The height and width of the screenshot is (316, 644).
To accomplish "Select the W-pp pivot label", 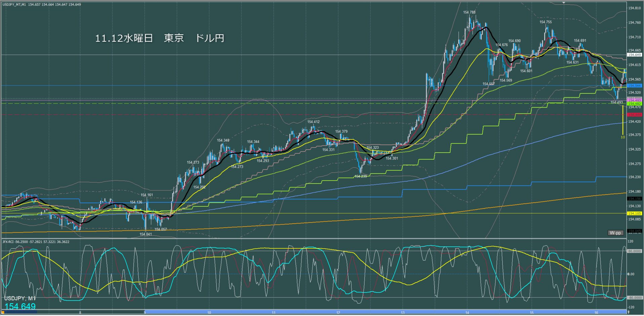I will coord(615,233).
